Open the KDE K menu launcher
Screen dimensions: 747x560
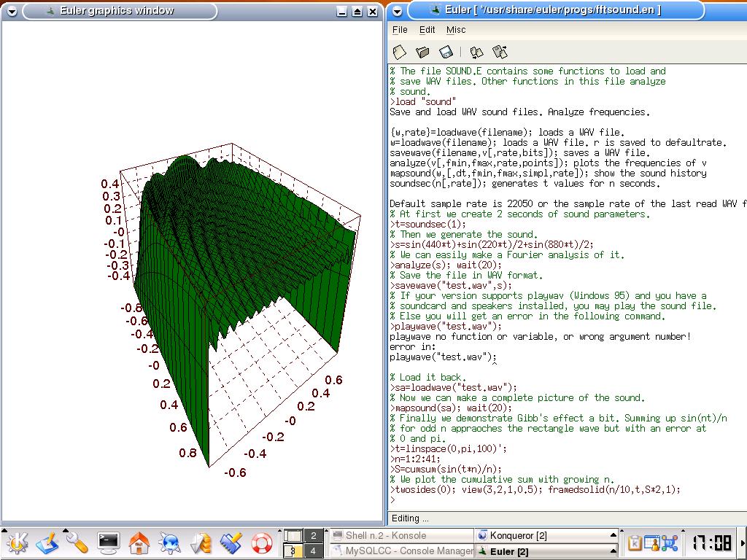16,542
